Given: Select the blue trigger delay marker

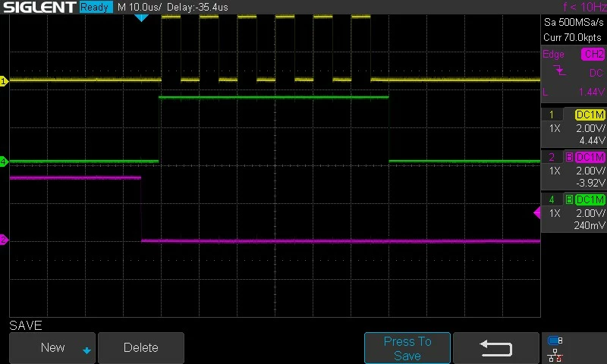Looking at the screenshot, I should [141, 17].
